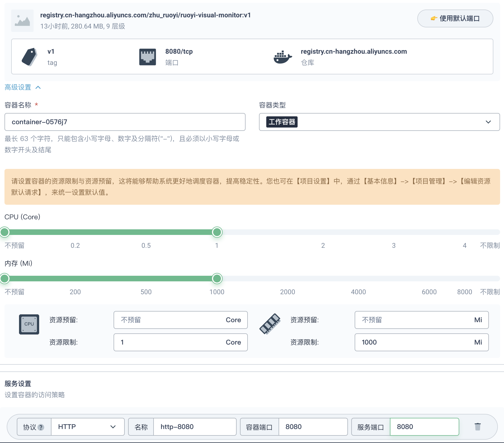Click the registry.cn-hangzhou.aliyuncs.com 仓库 text
The image size is (504, 443).
354,51
